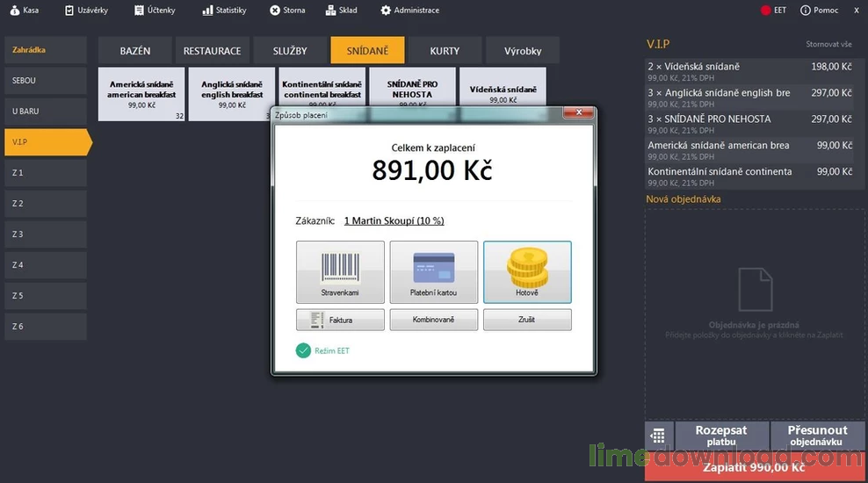Close the Způsob placení dialog
The height and width of the screenshot is (483, 868).
point(578,112)
